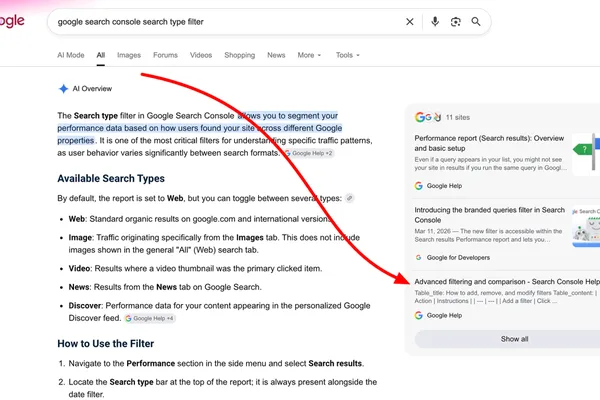Click the "Web: Standard organic results" bullet

199,219
